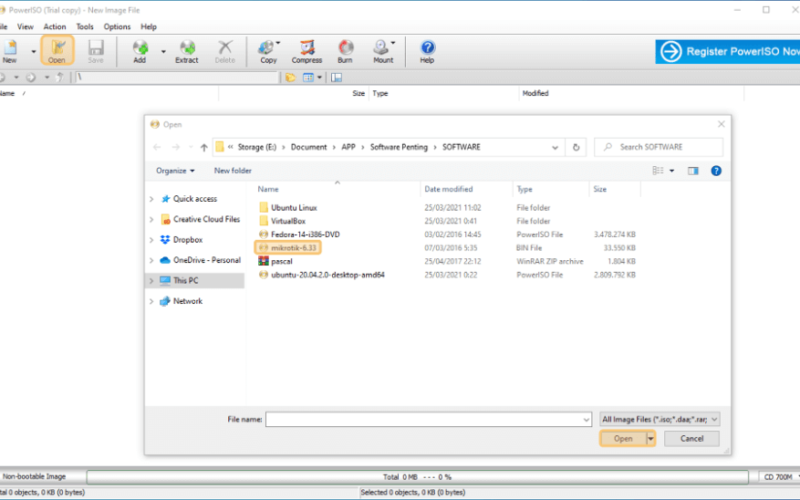This screenshot has width=800, height=500.
Task: Expand the This PC tree node
Action: 152,281
